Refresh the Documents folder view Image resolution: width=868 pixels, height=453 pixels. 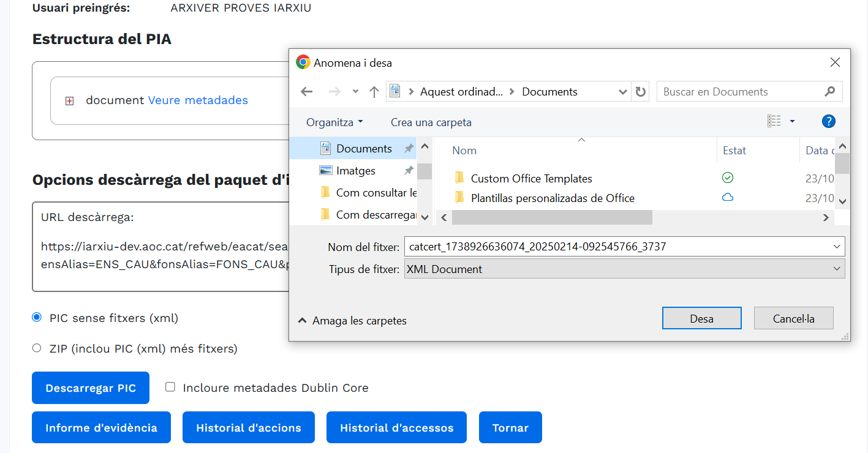(641, 92)
